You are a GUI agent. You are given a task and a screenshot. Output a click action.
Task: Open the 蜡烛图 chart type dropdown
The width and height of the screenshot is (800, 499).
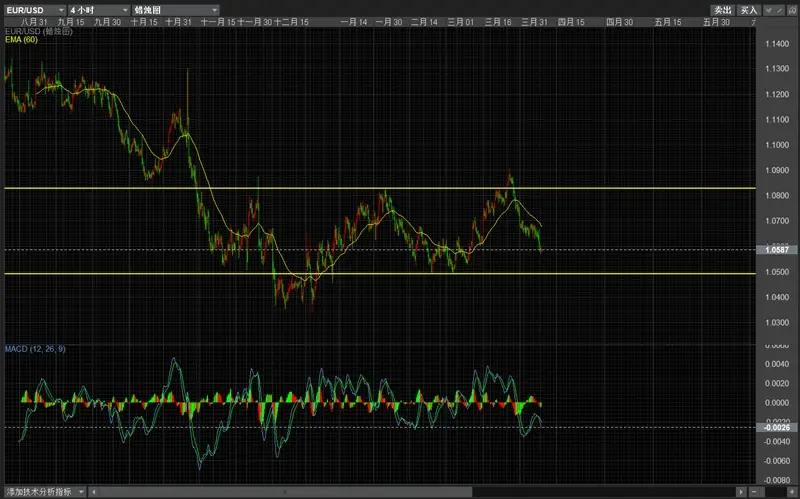point(176,10)
